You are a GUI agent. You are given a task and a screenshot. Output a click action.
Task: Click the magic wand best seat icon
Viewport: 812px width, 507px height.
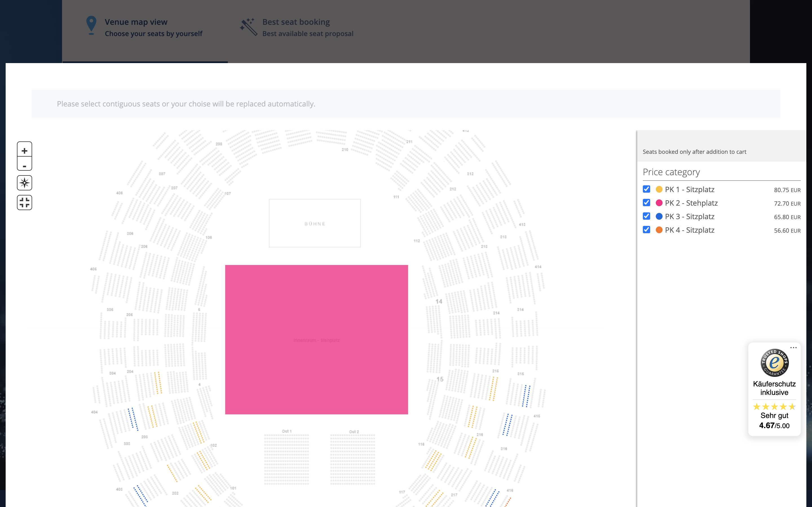(249, 27)
